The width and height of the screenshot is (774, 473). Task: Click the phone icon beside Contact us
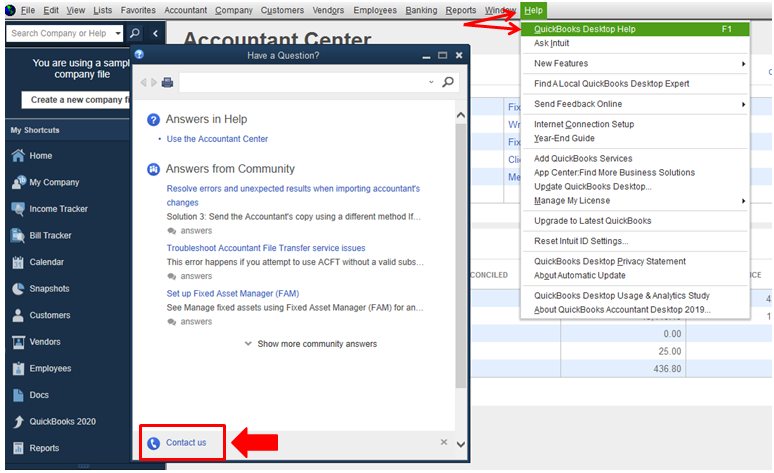(154, 443)
